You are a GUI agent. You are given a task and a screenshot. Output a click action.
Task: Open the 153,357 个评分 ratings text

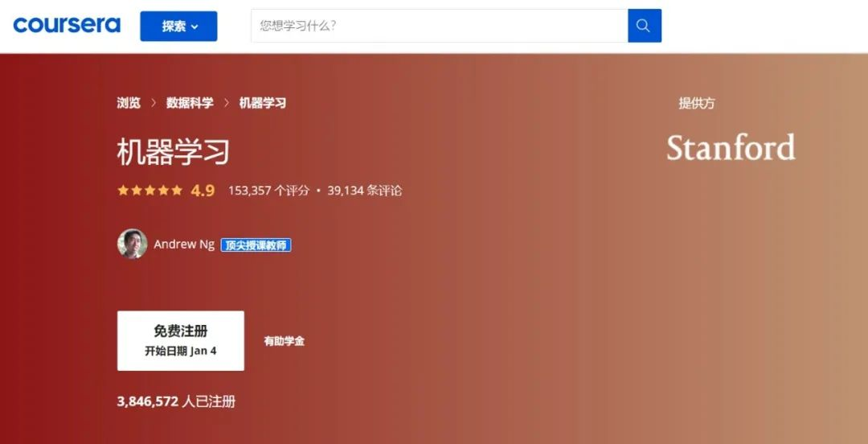268,191
